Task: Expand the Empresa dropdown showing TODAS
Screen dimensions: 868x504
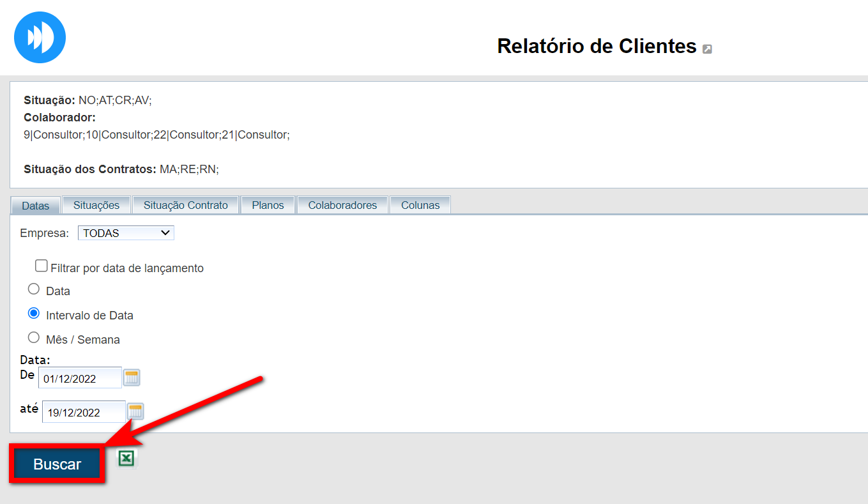Action: [x=126, y=233]
